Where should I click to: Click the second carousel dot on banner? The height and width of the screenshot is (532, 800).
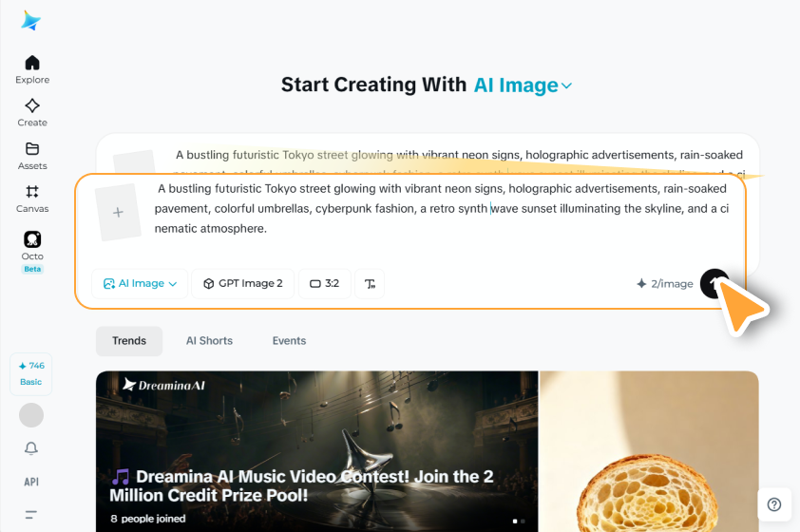pos(523,522)
